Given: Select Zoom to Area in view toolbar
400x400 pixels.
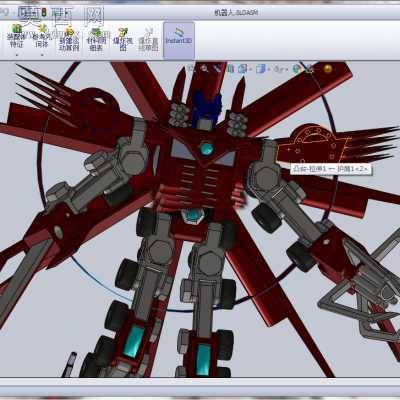Looking at the screenshot, I should click(204, 69).
